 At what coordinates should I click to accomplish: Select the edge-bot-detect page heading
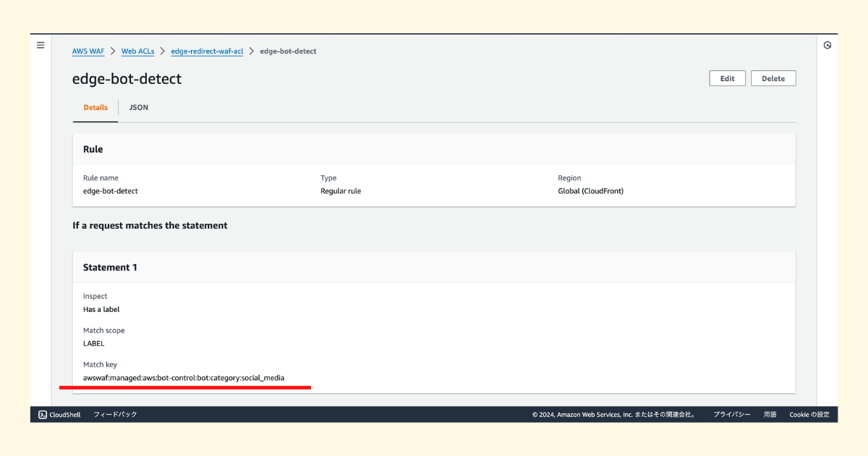click(127, 79)
